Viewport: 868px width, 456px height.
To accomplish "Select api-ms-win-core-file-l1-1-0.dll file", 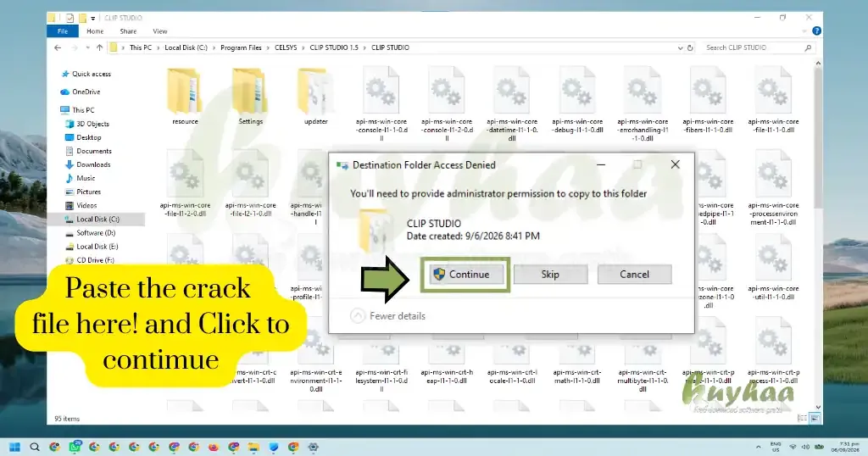I will 773,100.
